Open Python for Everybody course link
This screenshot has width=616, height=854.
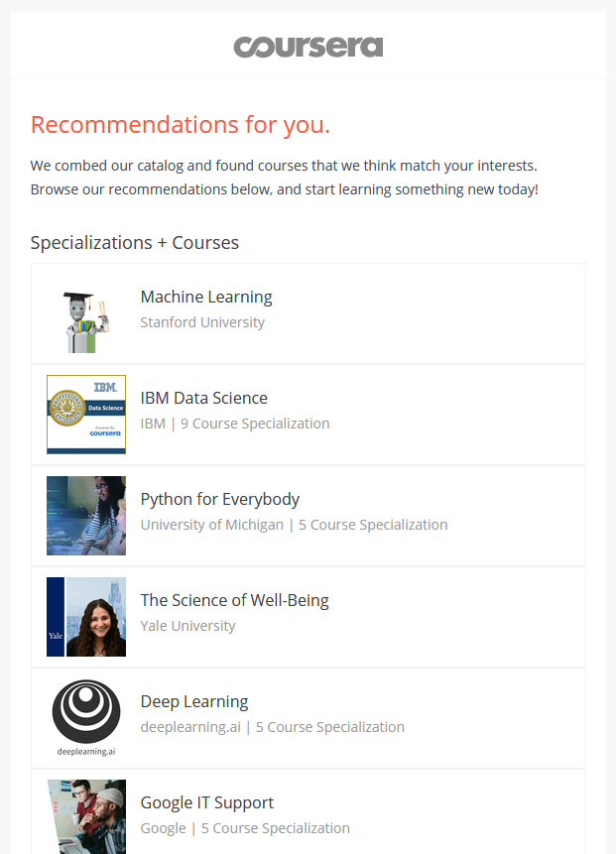(x=220, y=499)
